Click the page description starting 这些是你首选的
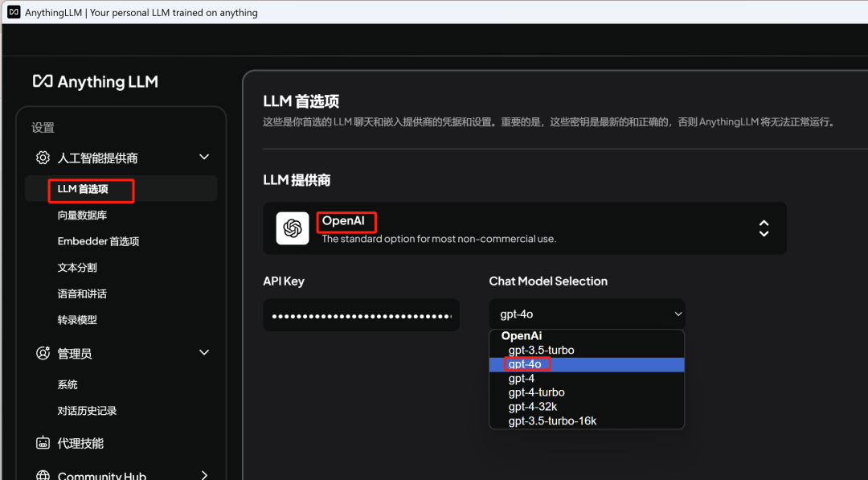The image size is (868, 480). (549, 121)
